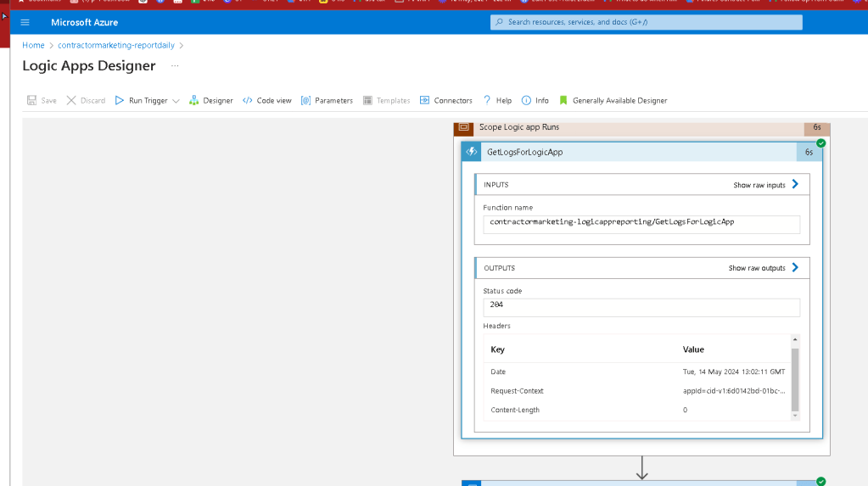
Task: Click the Info circle icon
Action: (526, 100)
